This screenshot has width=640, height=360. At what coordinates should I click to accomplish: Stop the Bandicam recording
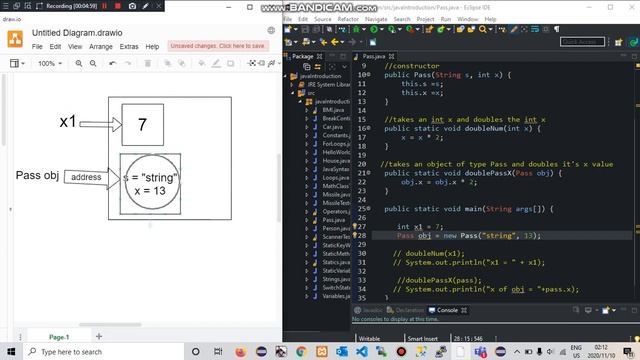118,6
